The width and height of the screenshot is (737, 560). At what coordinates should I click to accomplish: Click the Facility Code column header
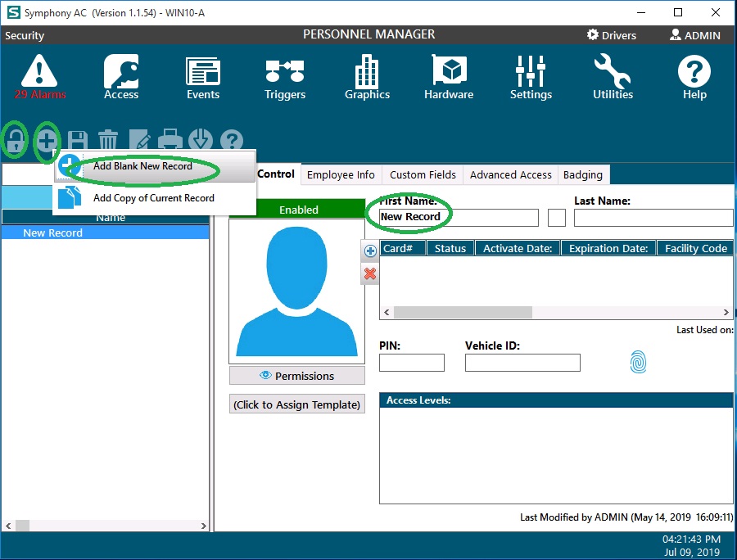[x=695, y=248]
